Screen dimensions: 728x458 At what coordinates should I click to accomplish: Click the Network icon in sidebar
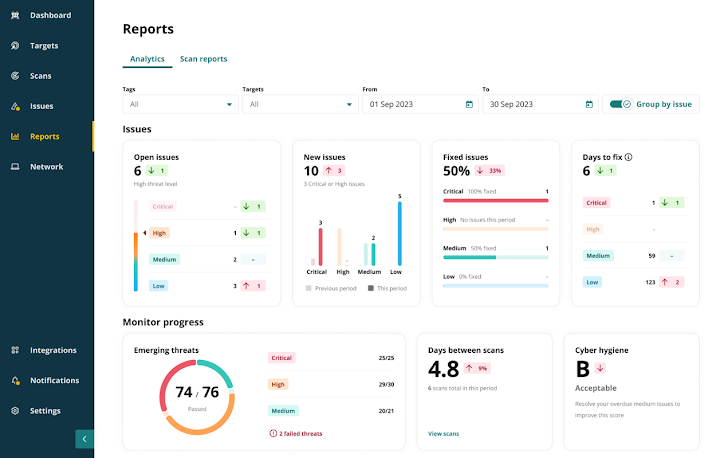pos(15,167)
